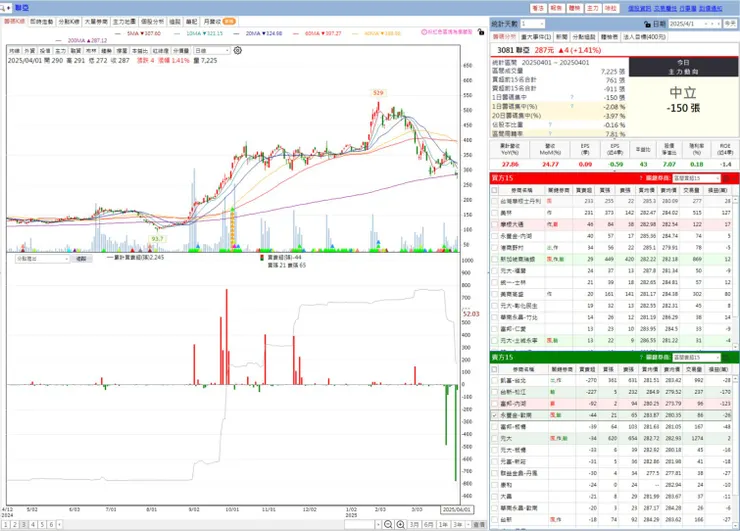Open the chart settings gear icon
This screenshot has width=740, height=531.
point(238,50)
